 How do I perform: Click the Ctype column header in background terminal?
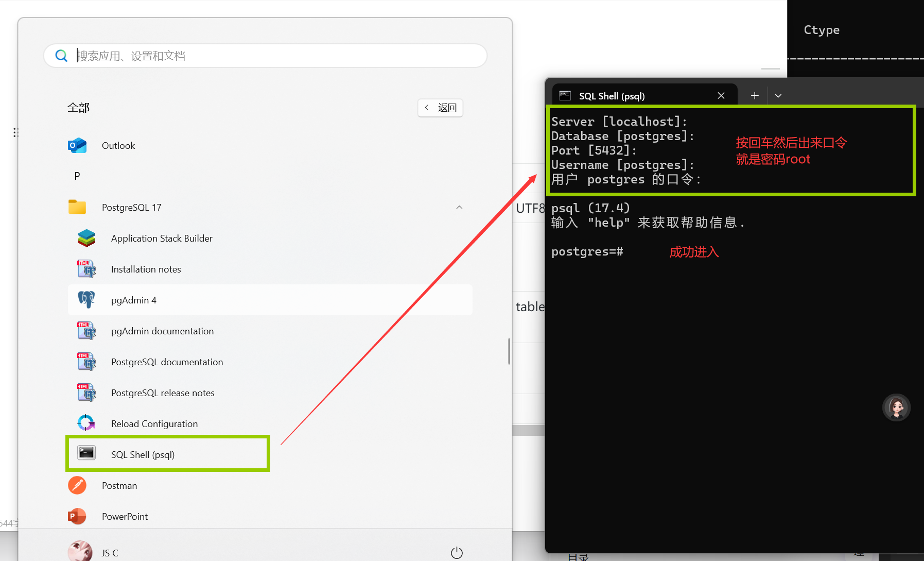point(822,30)
